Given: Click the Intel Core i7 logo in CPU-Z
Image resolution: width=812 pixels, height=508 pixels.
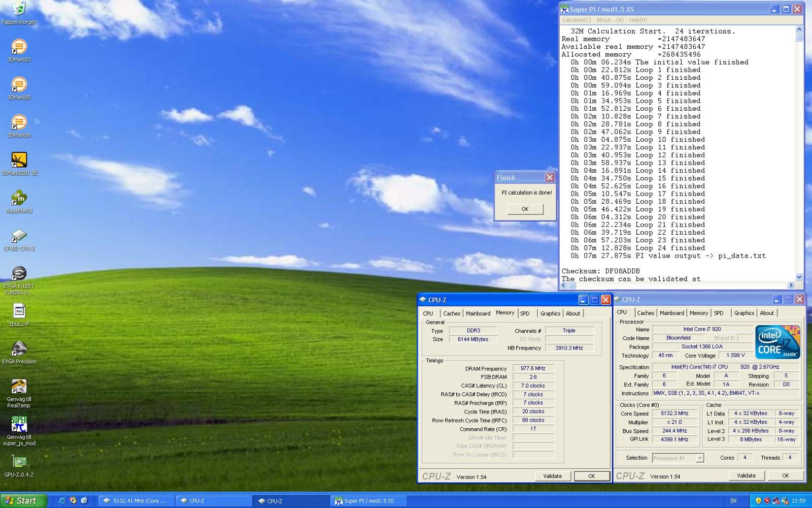Looking at the screenshot, I should 777,342.
